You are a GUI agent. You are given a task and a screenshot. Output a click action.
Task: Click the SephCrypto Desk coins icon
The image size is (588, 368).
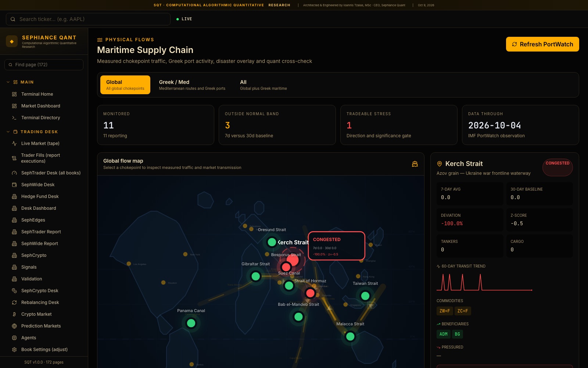coord(14,291)
